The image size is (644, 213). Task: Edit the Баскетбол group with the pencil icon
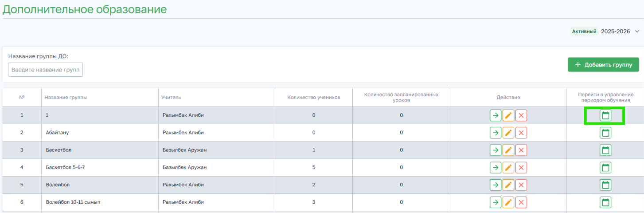(508, 150)
